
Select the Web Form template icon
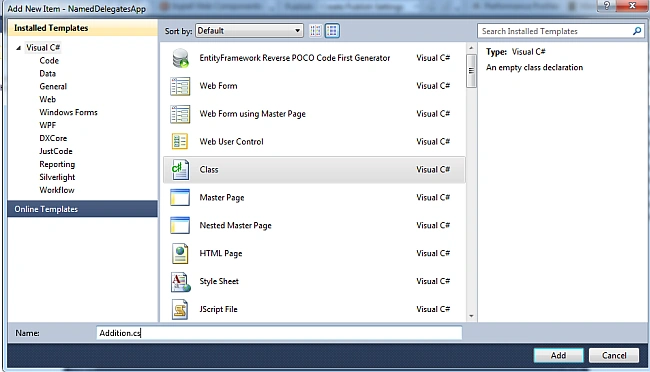pyautogui.click(x=180, y=86)
